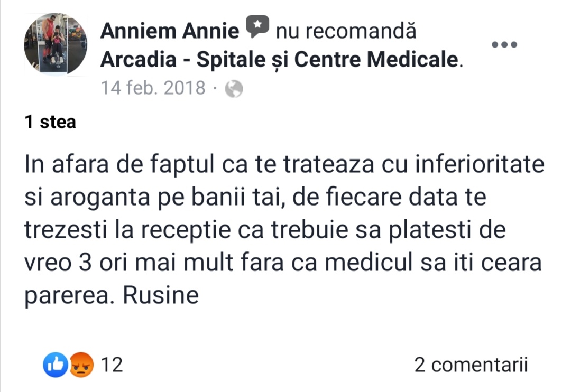571x392 pixels.
Task: Click the "nu recomandă" text
Action: [x=346, y=31]
